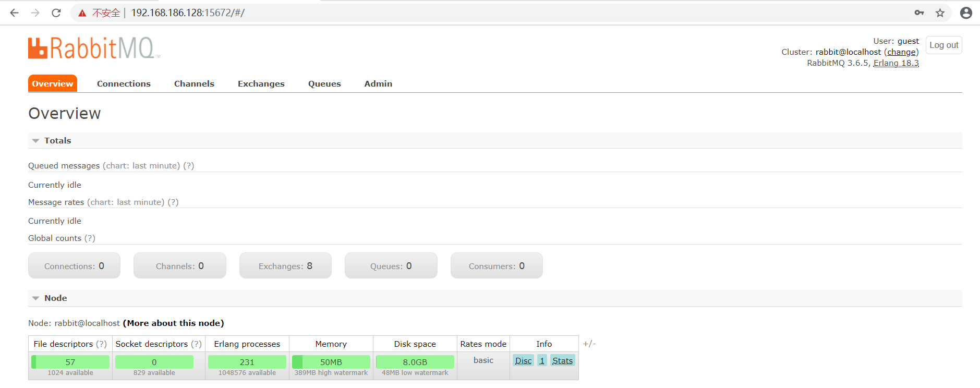This screenshot has width=980, height=388.
Task: Open the saved passwords key icon
Action: click(x=919, y=13)
